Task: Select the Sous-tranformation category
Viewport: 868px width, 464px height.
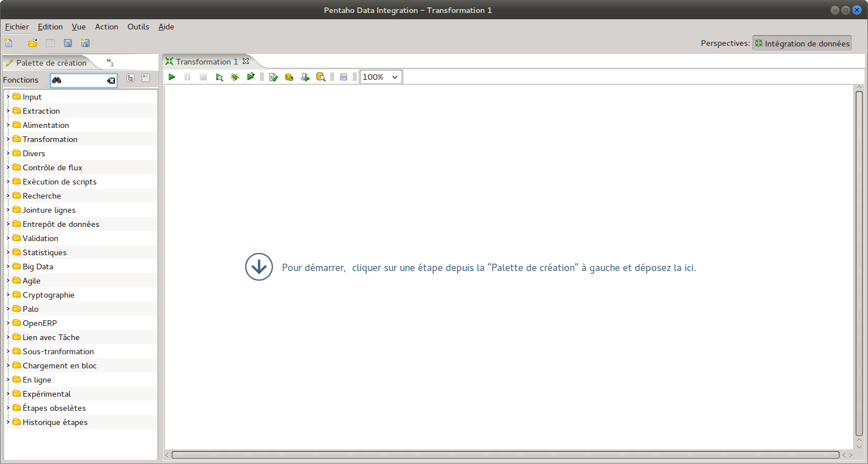Action: (x=58, y=351)
